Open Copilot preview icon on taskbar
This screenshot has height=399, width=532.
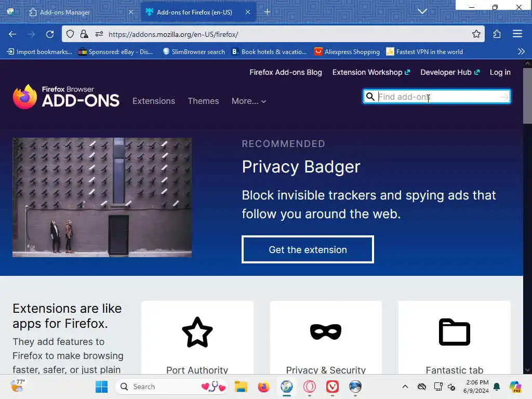tap(515, 387)
